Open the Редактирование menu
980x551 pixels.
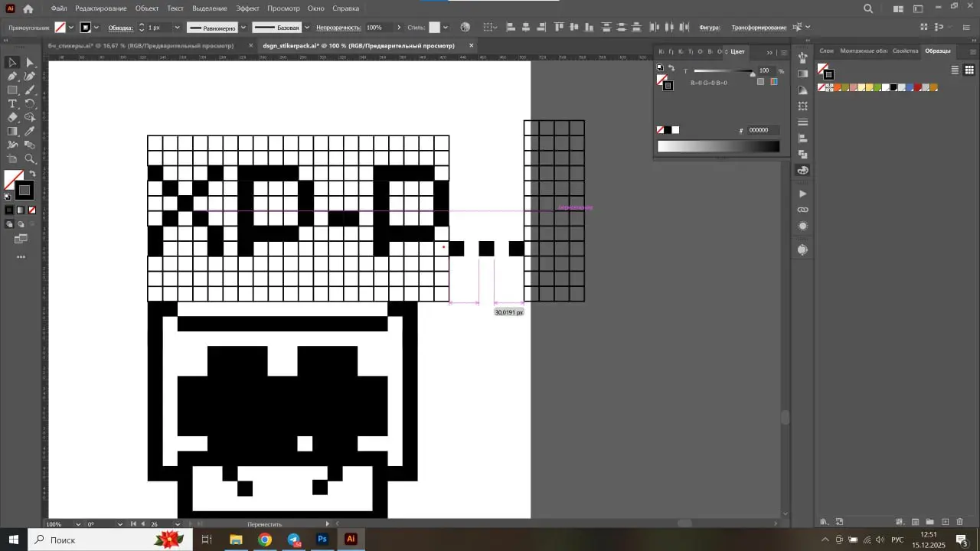point(101,8)
